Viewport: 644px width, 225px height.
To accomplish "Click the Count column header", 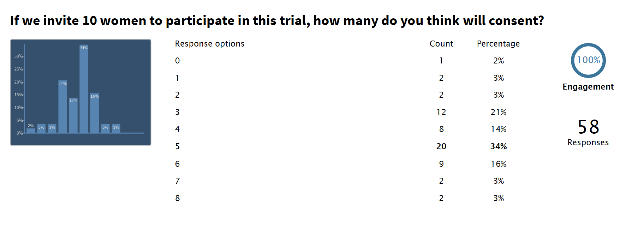I will [x=441, y=44].
